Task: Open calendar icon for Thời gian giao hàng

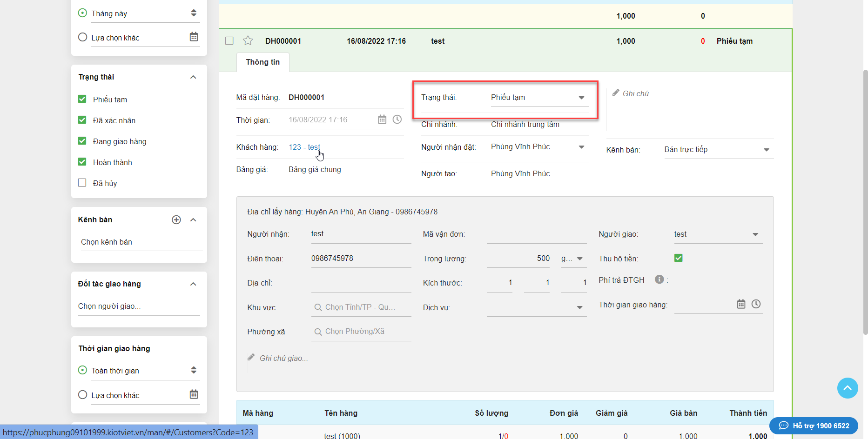Action: [741, 304]
